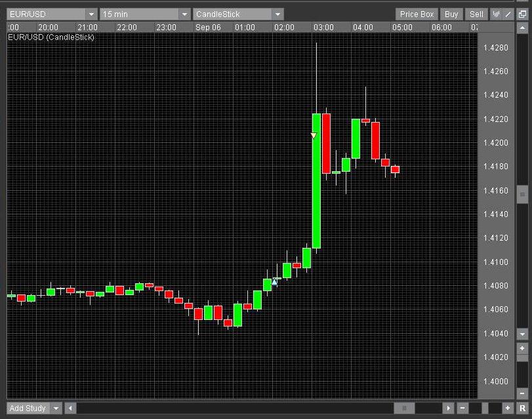
Task: Toggle the Price Box display
Action: [417, 14]
